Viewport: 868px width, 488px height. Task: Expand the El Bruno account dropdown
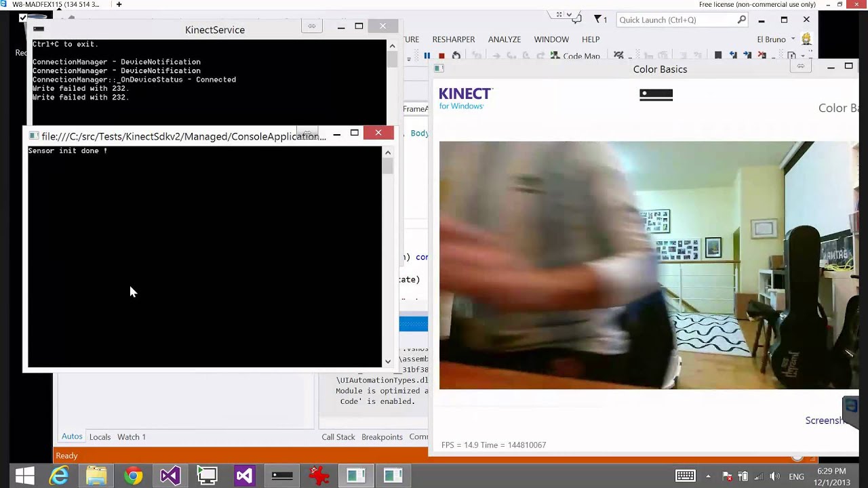[x=793, y=39]
